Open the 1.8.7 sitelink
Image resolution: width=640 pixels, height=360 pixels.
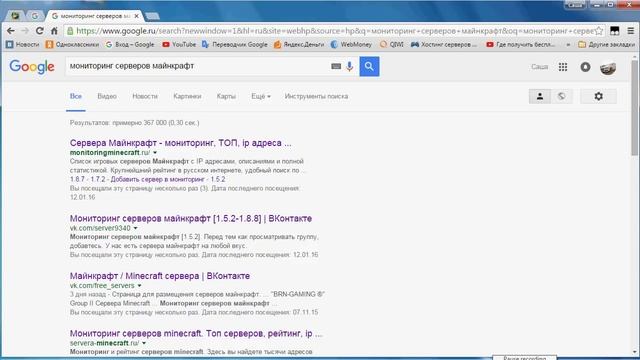tap(77, 179)
